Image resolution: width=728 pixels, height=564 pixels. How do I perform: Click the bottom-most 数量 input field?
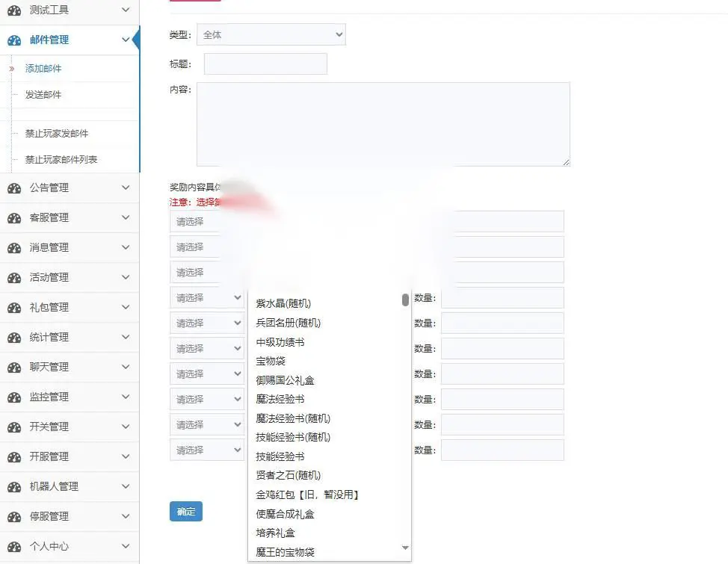(502, 450)
